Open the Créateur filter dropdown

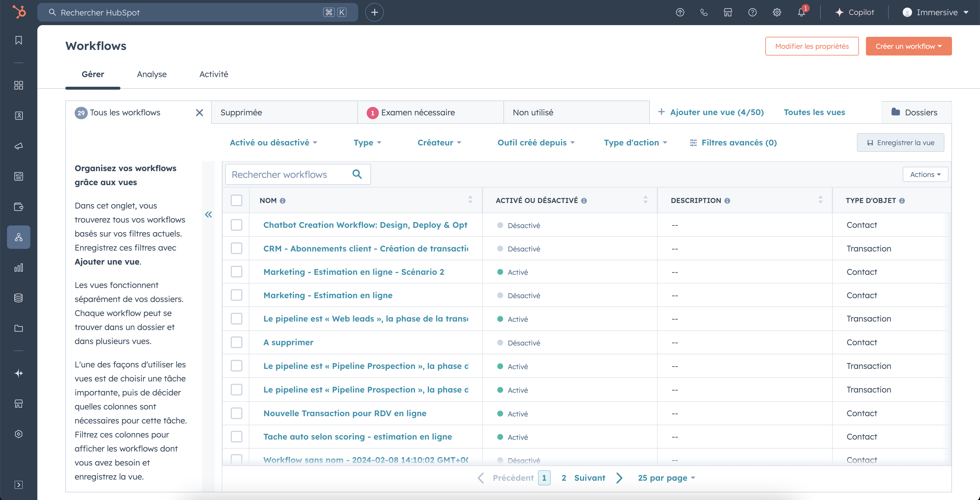click(439, 143)
